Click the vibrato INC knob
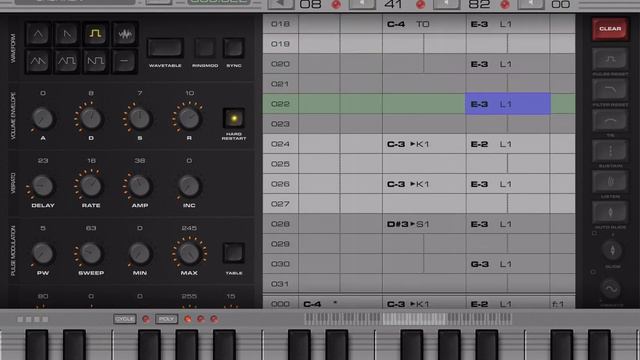 click(x=189, y=186)
